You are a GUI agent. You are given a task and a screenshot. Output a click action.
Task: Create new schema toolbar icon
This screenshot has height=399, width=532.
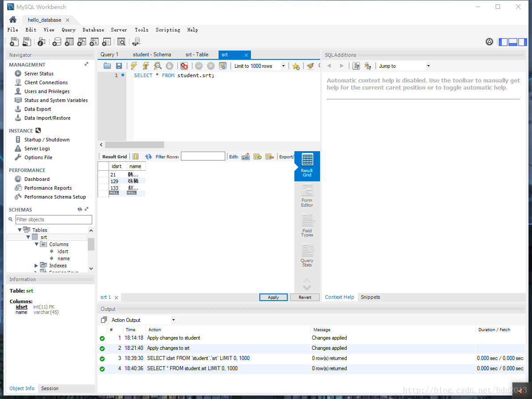57,42
